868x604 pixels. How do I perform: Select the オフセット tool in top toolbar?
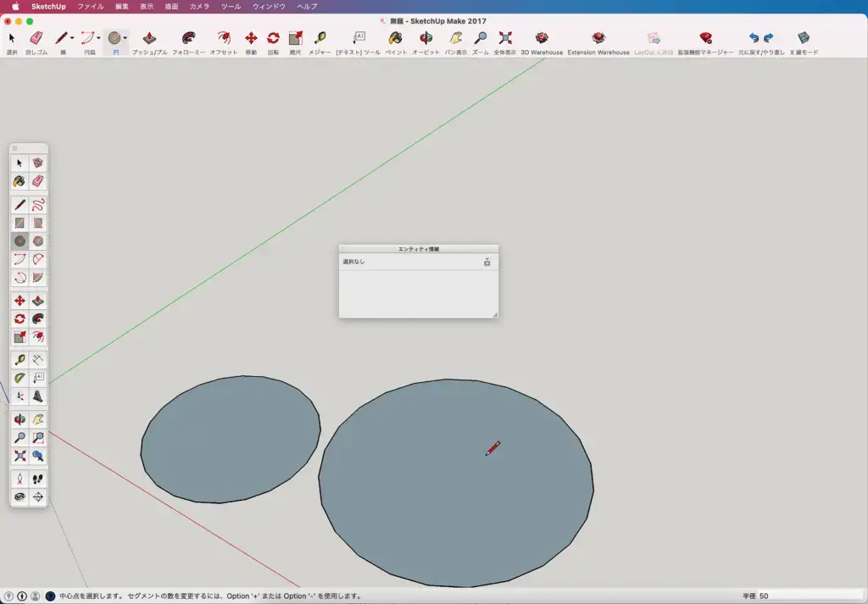coord(224,37)
